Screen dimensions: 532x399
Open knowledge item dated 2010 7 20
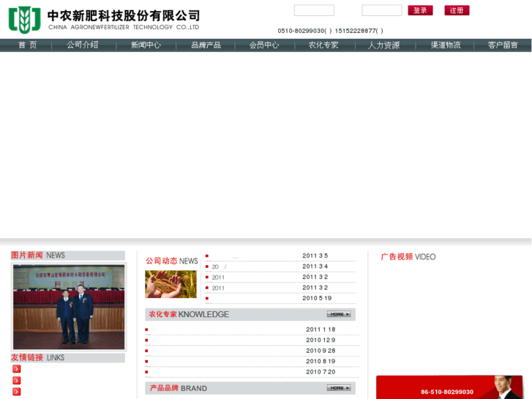[x=252, y=372]
